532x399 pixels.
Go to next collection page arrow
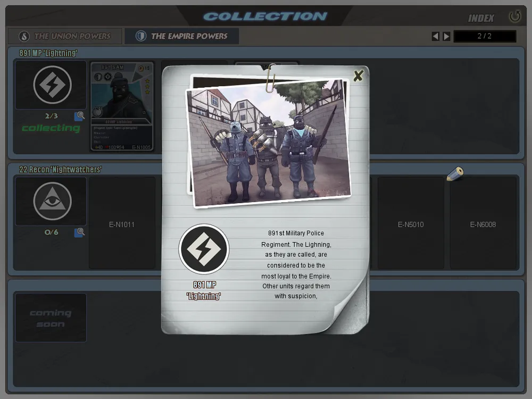[446, 36]
